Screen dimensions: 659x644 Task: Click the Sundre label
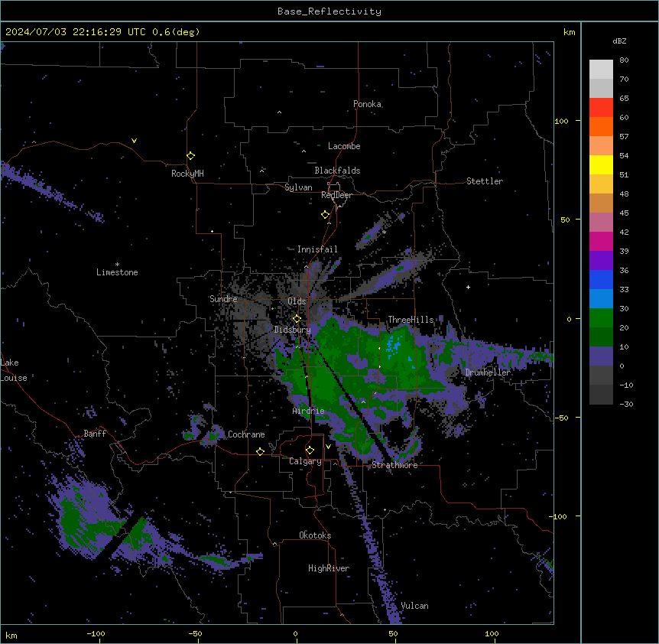(x=223, y=299)
